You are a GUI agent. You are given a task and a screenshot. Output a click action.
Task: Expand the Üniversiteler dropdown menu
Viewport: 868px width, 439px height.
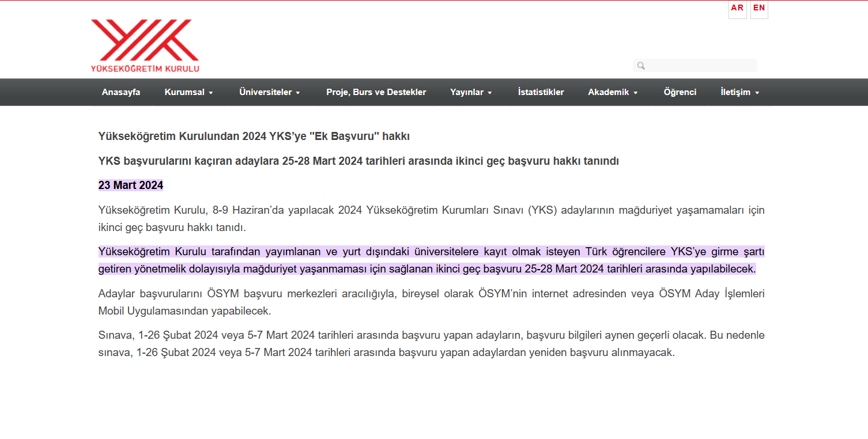click(x=270, y=92)
